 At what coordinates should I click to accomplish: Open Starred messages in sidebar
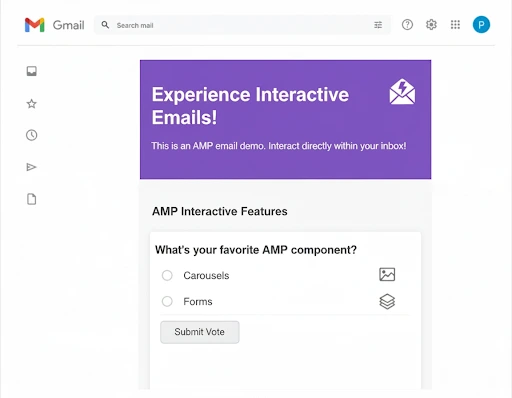(32, 104)
